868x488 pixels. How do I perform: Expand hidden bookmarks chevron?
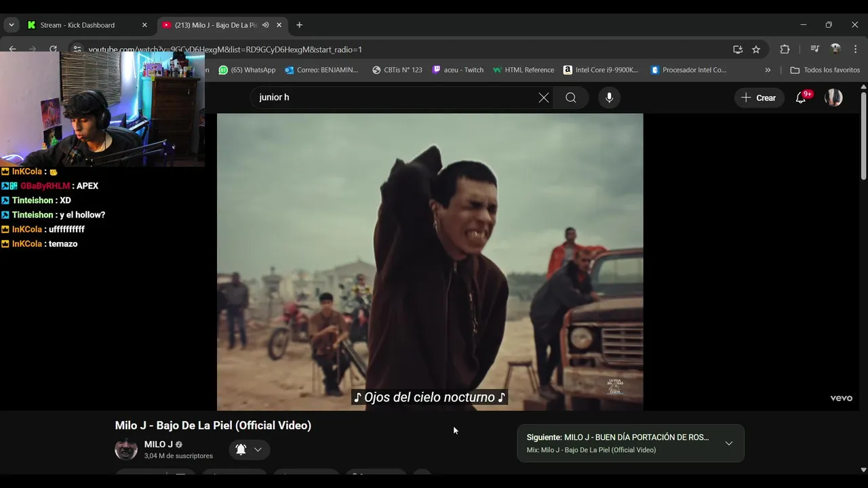click(768, 70)
